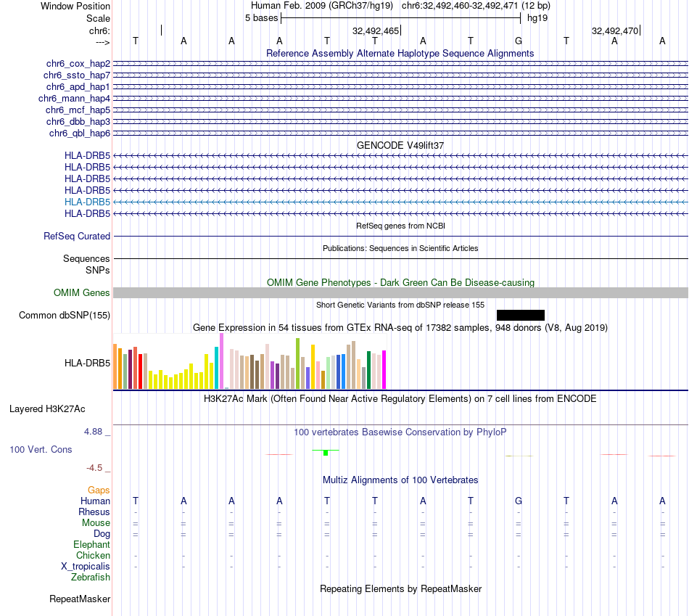Click the Rhesus species row label
The image size is (689, 616).
[x=94, y=512]
